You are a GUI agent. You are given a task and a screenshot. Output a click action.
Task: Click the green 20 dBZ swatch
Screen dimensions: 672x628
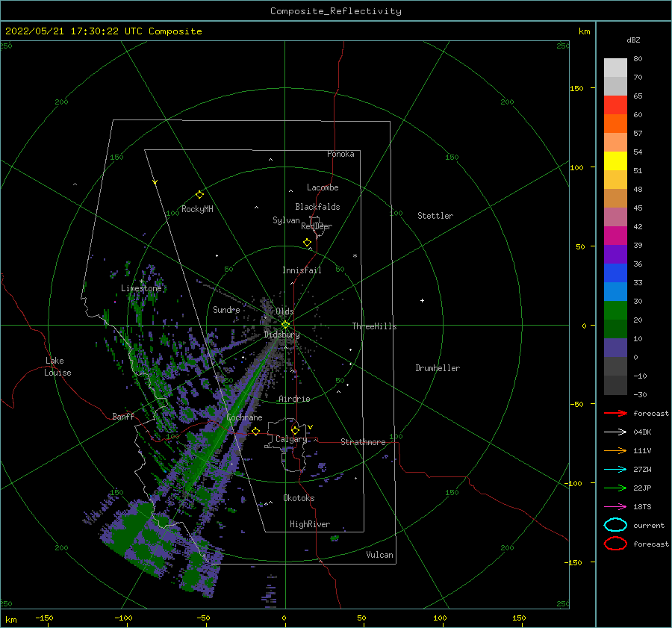[x=615, y=310]
